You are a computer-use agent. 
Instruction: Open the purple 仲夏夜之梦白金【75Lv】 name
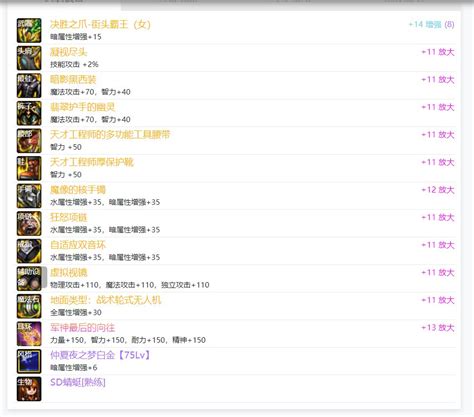(100, 355)
